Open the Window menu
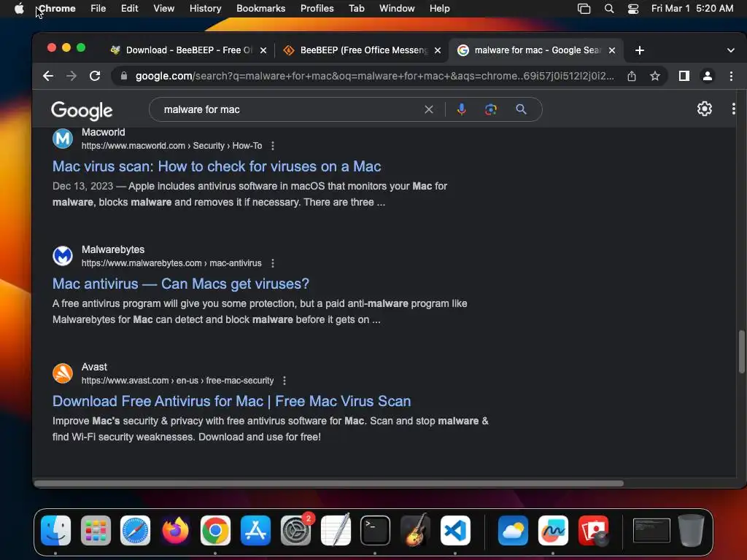This screenshot has height=560, width=747. pos(397,8)
